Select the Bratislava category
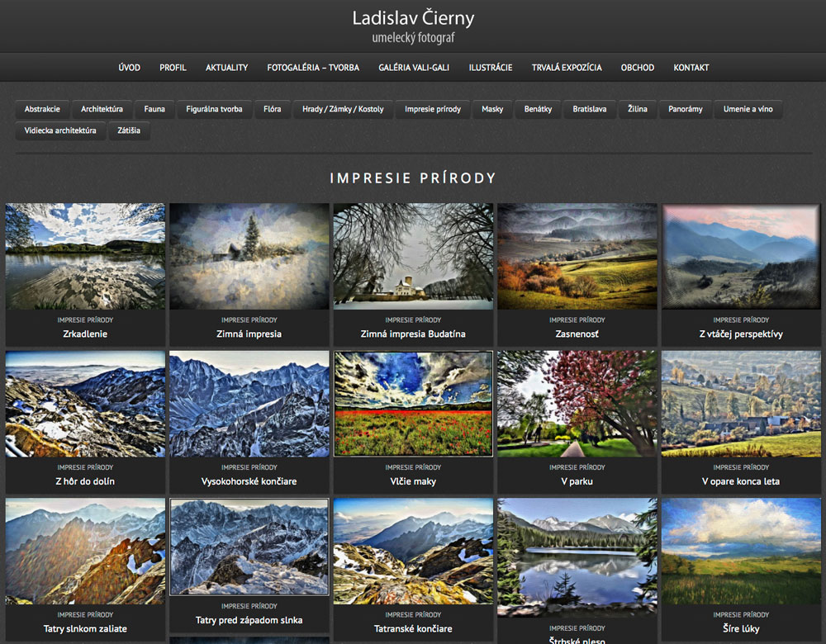826x644 pixels. tap(590, 109)
